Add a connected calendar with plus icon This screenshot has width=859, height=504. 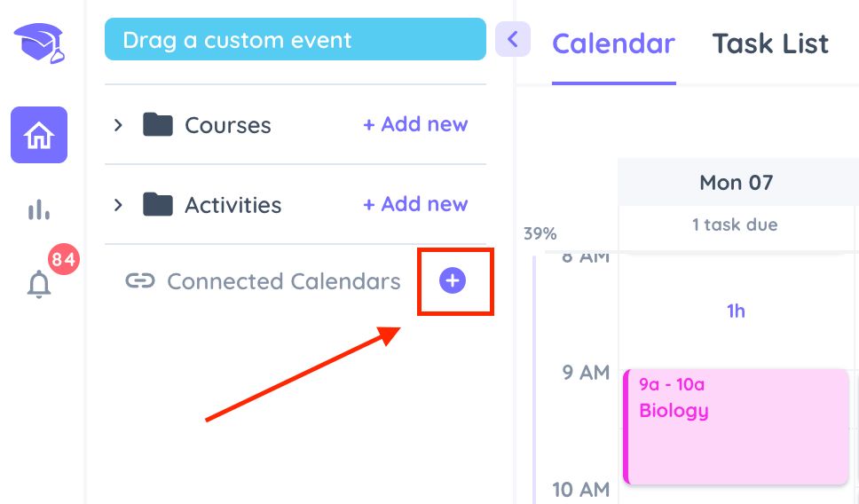(x=453, y=280)
